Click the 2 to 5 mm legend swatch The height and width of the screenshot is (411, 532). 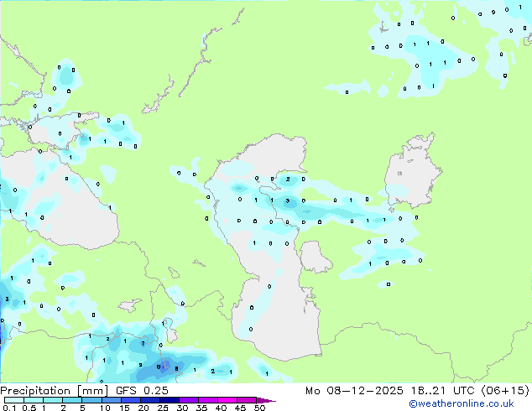[72, 400]
